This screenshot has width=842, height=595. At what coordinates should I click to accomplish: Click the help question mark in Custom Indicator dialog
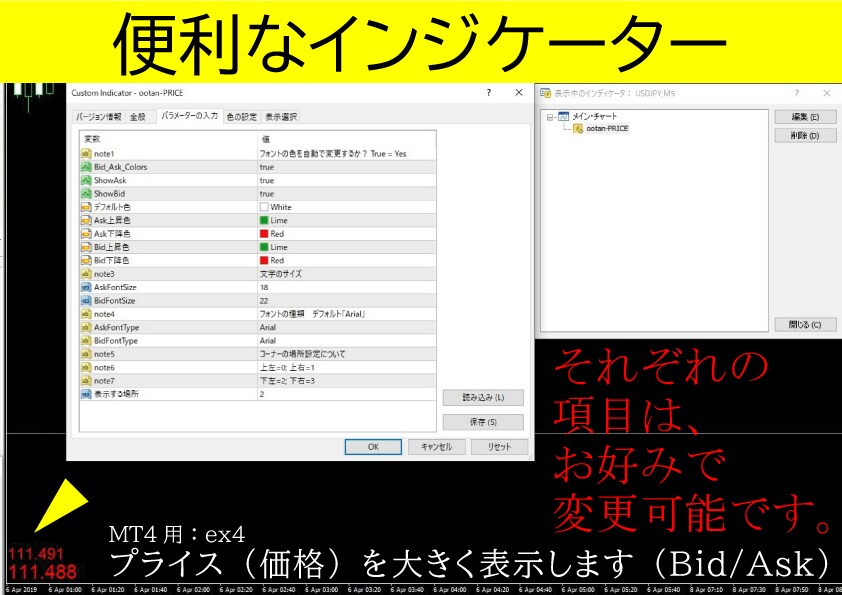[489, 92]
